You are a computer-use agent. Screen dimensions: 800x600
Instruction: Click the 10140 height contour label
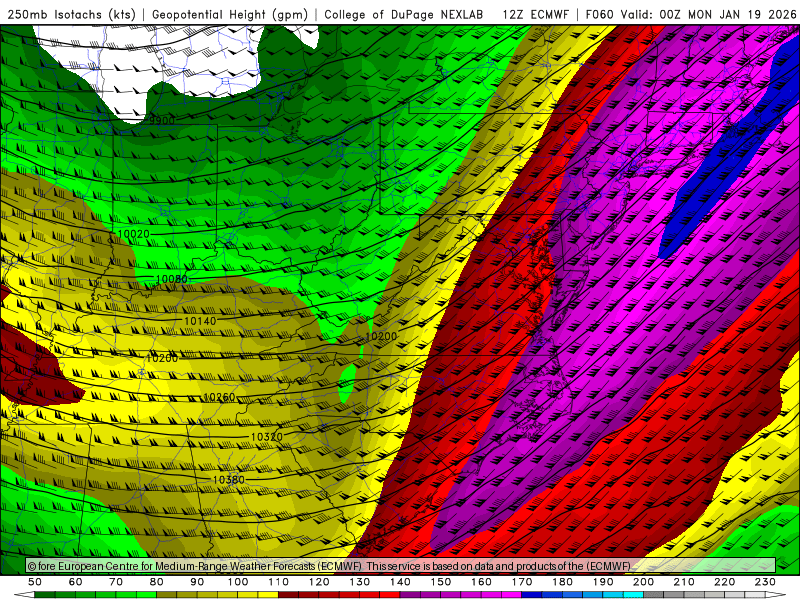click(200, 321)
